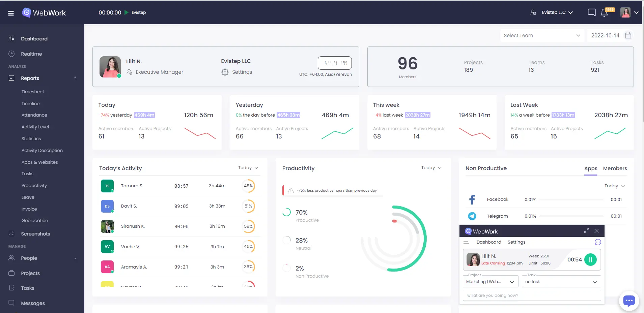Image resolution: width=644 pixels, height=313 pixels.
Task: Open the Screenshots section in the sidebar
Action: click(x=36, y=233)
